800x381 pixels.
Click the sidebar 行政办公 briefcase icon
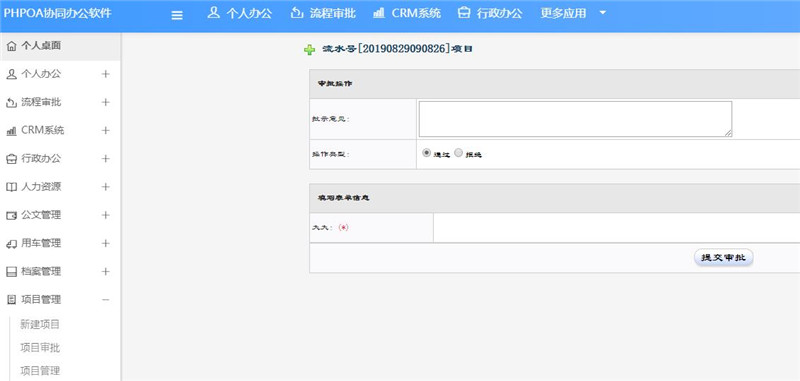[12, 159]
